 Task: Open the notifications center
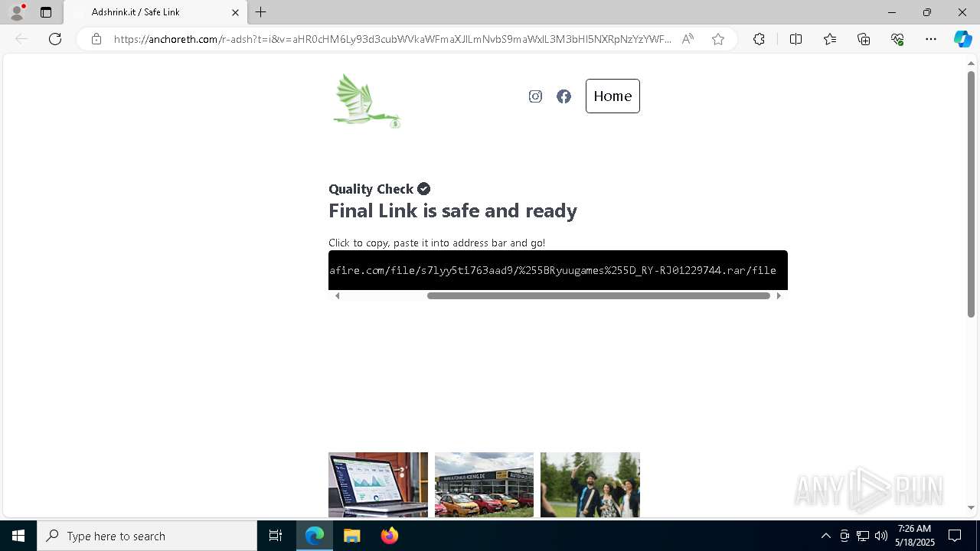(955, 536)
